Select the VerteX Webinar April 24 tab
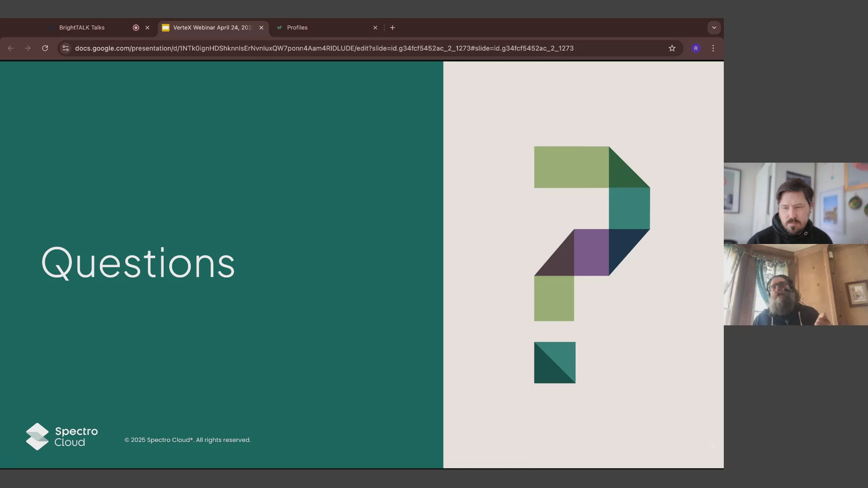This screenshot has width=868, height=488. point(212,28)
